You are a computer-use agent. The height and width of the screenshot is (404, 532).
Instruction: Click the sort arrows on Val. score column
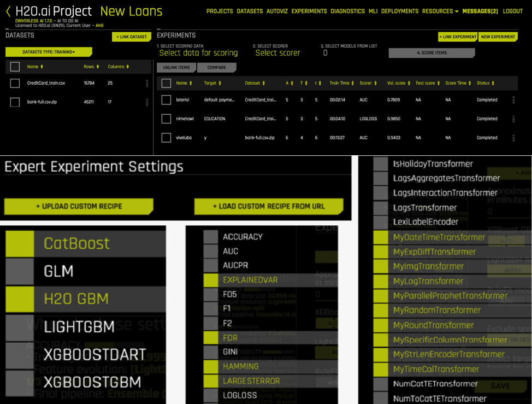tap(409, 83)
